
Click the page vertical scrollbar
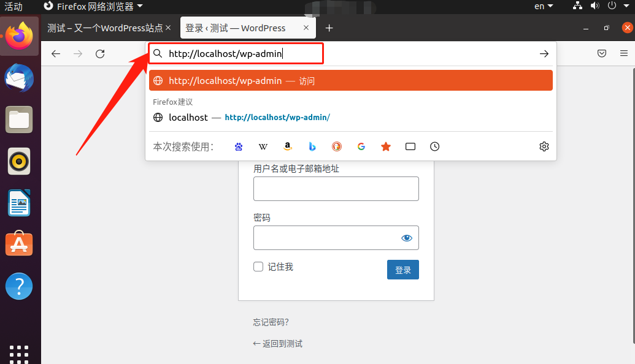click(x=633, y=207)
